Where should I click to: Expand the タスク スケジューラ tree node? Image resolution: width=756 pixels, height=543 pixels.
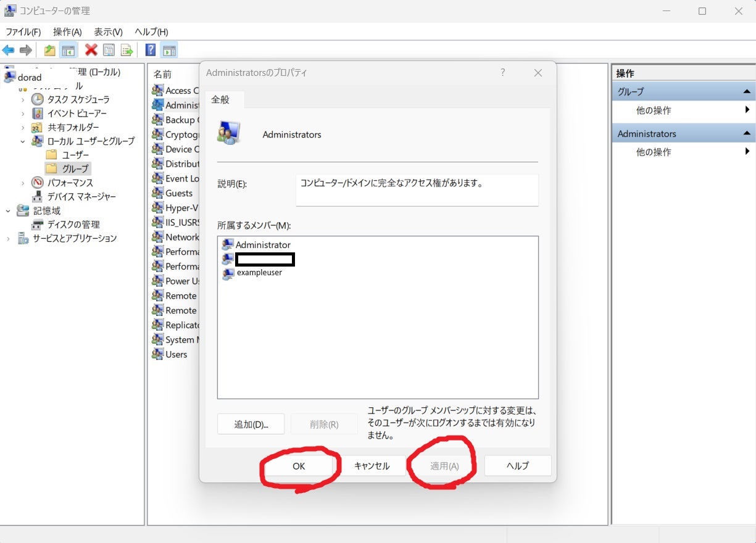23,99
